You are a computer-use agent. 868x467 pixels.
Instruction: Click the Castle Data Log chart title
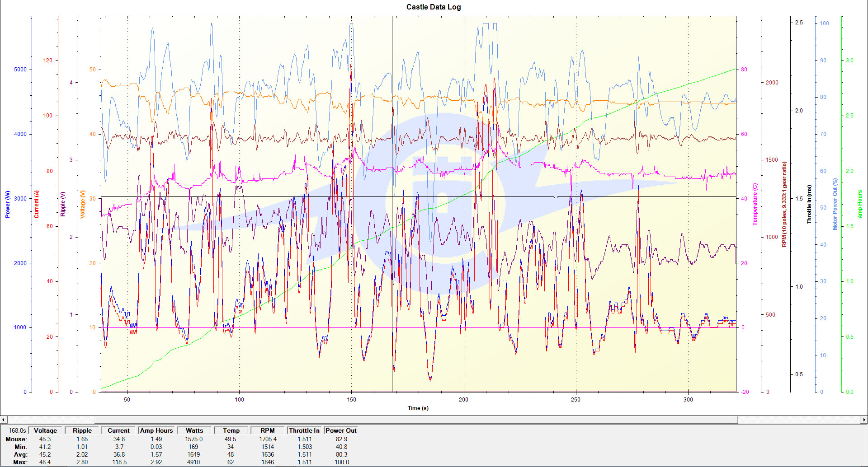click(x=434, y=7)
